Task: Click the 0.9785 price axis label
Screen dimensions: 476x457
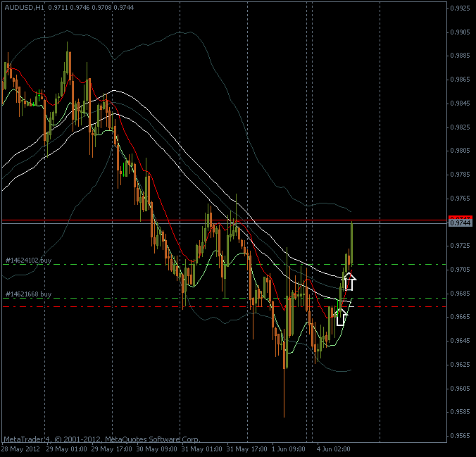Action: (461, 175)
